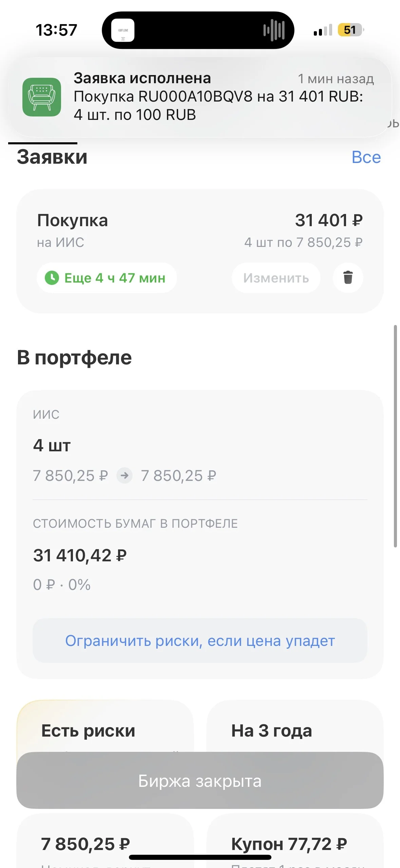Viewport: 400px width, 868px height.
Task: Open the 7 850,25 ₽ nominal card
Action: (105, 840)
